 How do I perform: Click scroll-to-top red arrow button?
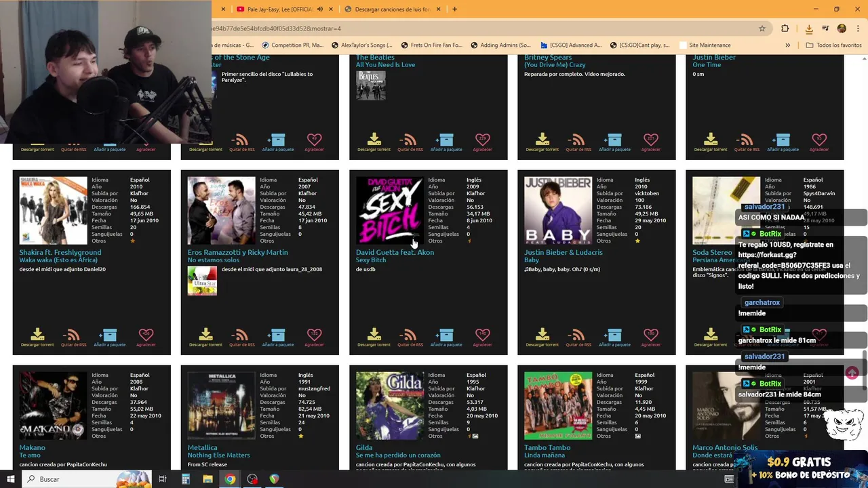pos(852,373)
